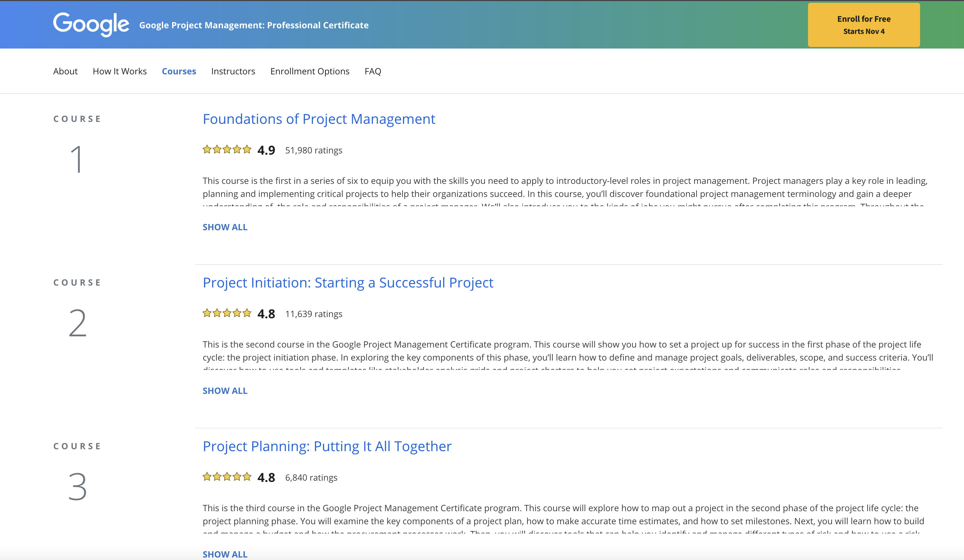Click star rating for Project Planning course
964x560 pixels.
[227, 477]
